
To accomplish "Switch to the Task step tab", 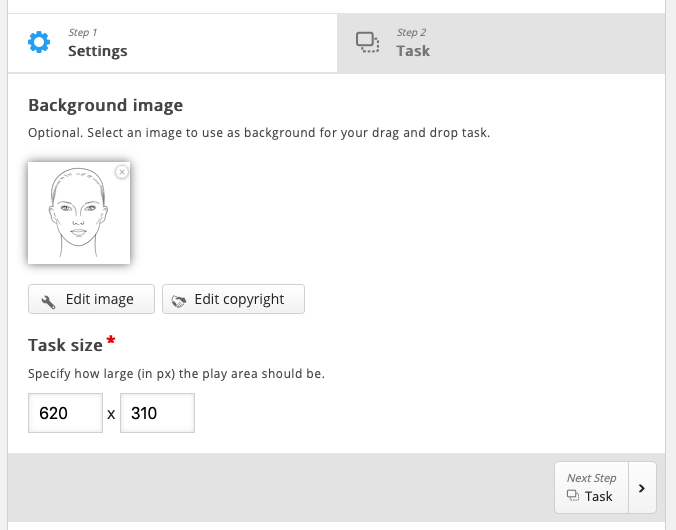I will pyautogui.click(x=501, y=43).
